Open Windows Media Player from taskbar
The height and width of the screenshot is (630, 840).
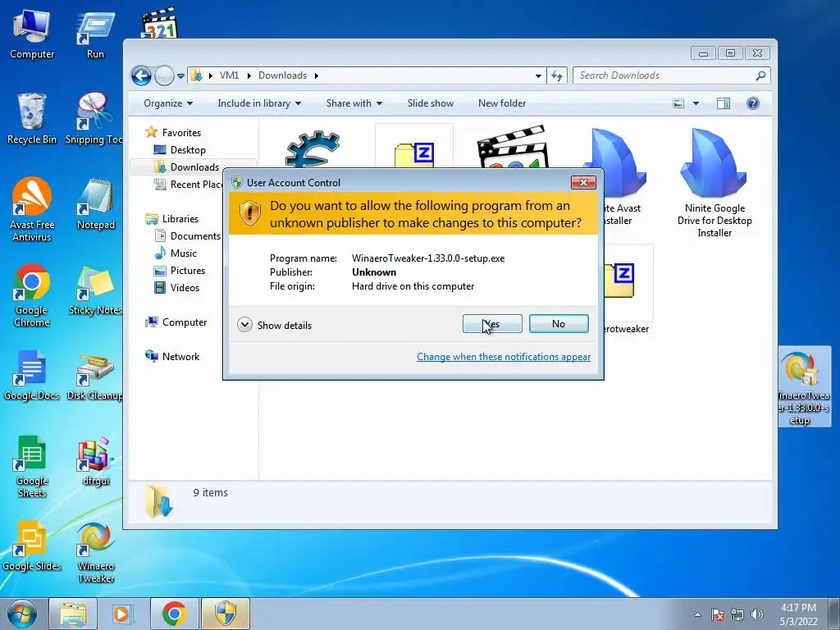[x=123, y=614]
